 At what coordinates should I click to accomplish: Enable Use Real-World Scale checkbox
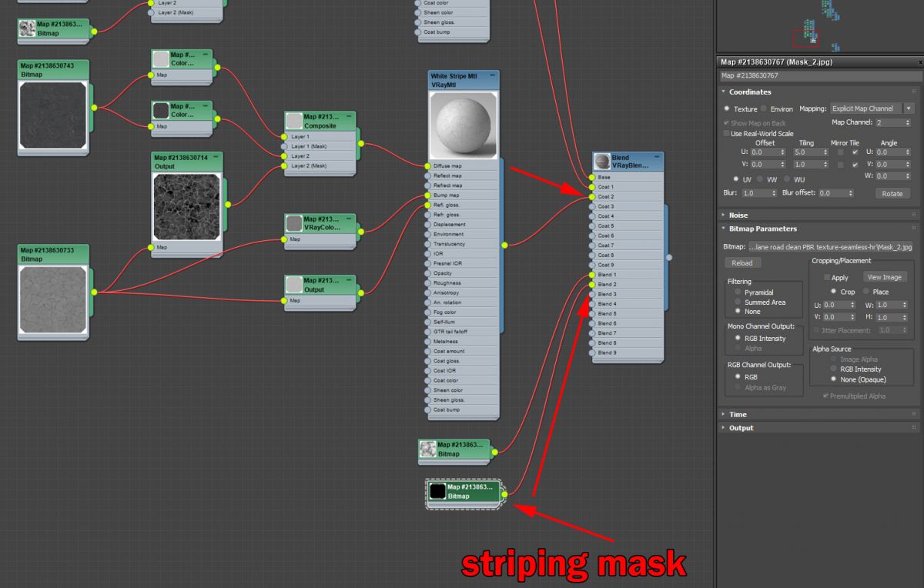point(725,134)
